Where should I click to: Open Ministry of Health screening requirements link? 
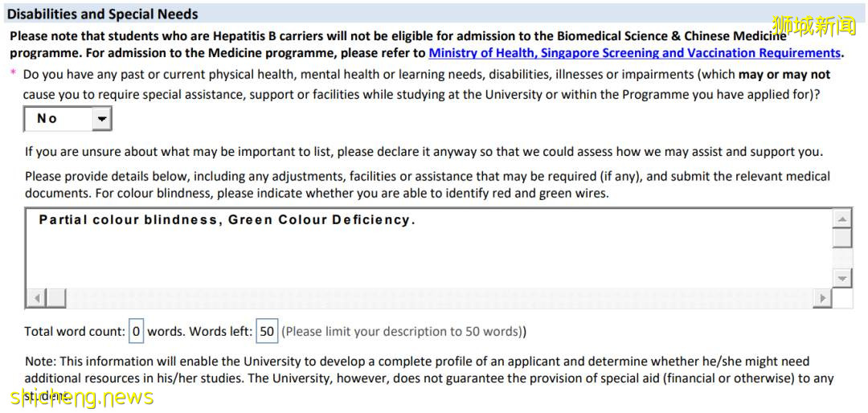[634, 53]
